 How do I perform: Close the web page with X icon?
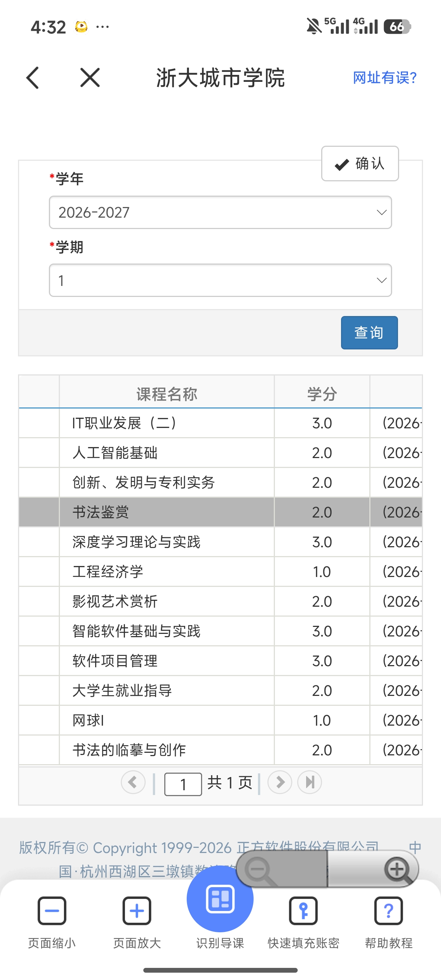90,77
